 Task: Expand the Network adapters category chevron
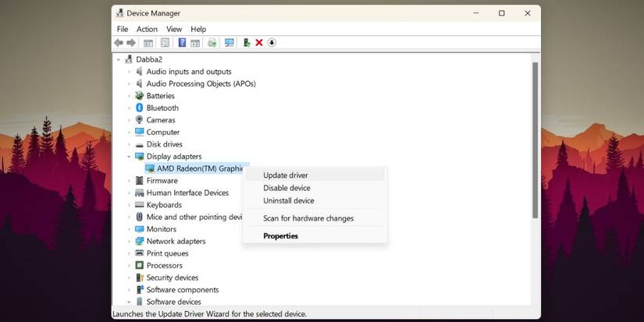click(129, 241)
